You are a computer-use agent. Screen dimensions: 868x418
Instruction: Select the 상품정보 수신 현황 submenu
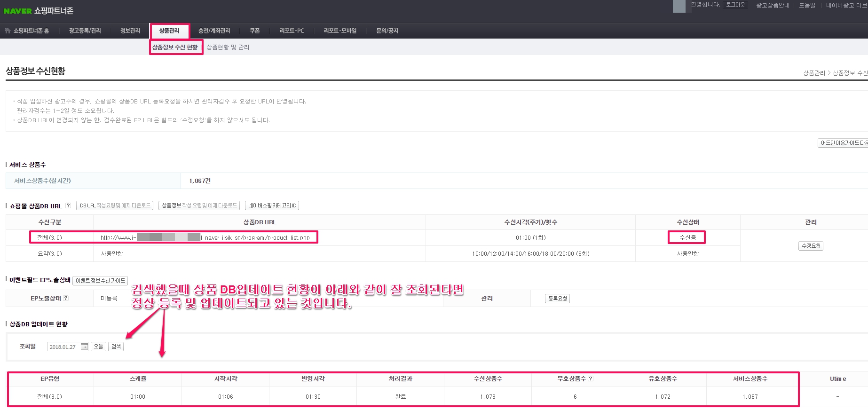175,47
